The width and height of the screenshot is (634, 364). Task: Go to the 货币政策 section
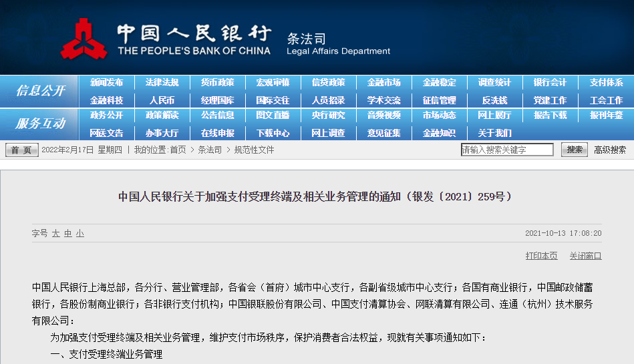point(218,83)
